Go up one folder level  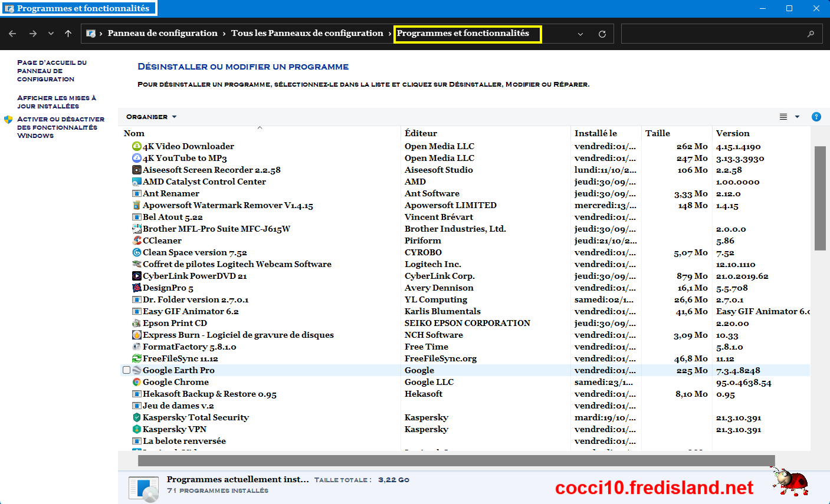tap(68, 34)
